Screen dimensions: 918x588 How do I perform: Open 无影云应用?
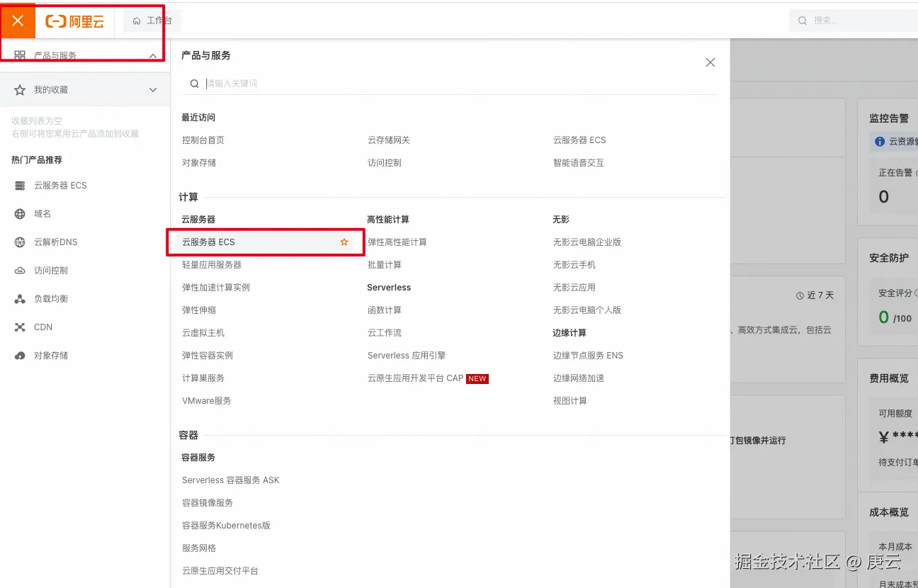click(574, 288)
